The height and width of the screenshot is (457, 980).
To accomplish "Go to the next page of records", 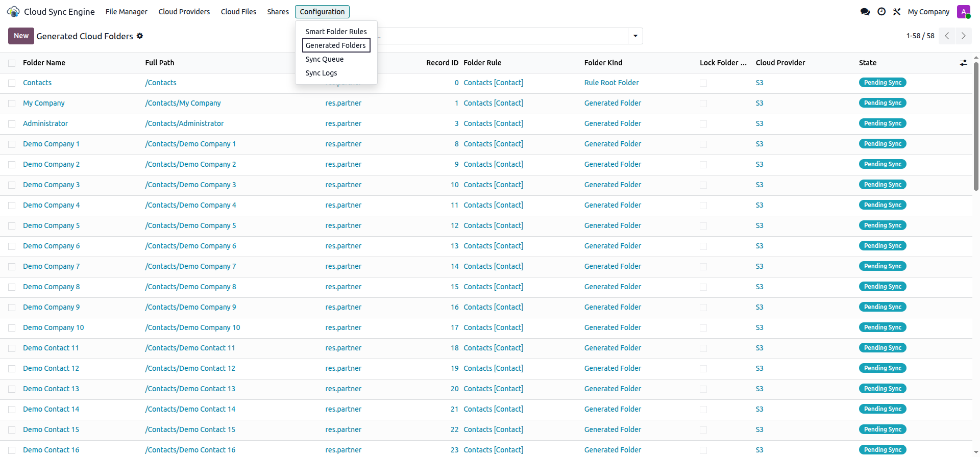I will (964, 36).
